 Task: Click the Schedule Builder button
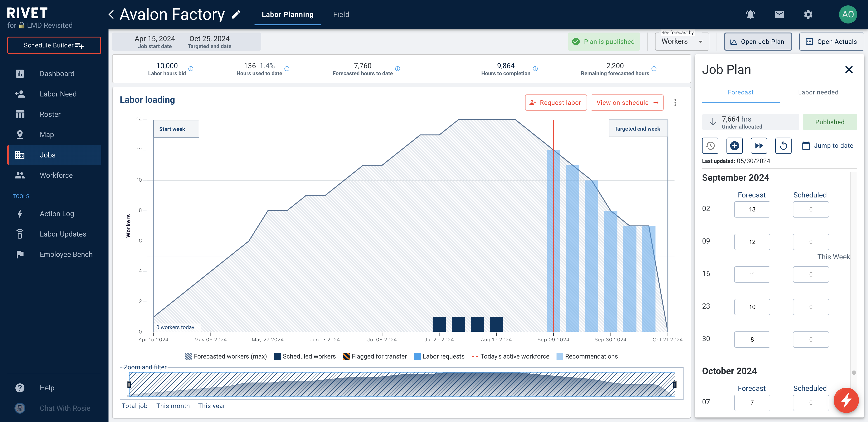tap(54, 45)
